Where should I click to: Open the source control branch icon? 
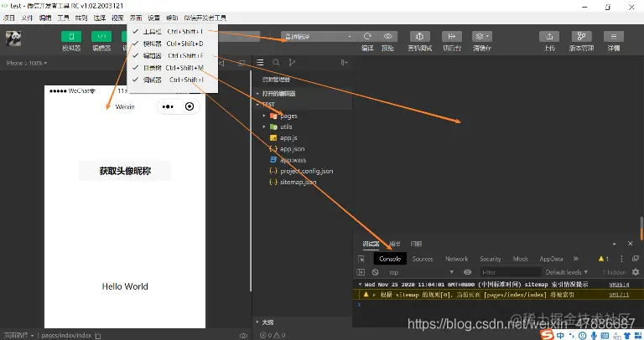[x=292, y=62]
